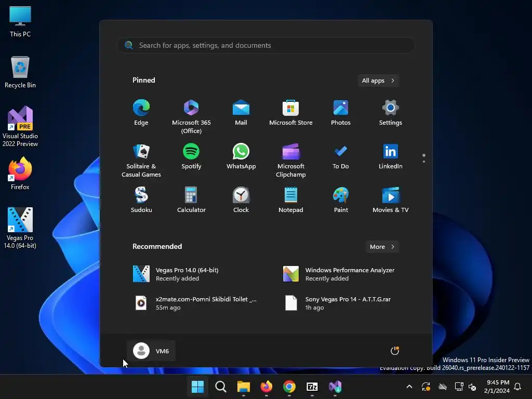The height and width of the screenshot is (399, 532).
Task: Open Settings from the pinned apps
Action: (x=391, y=113)
